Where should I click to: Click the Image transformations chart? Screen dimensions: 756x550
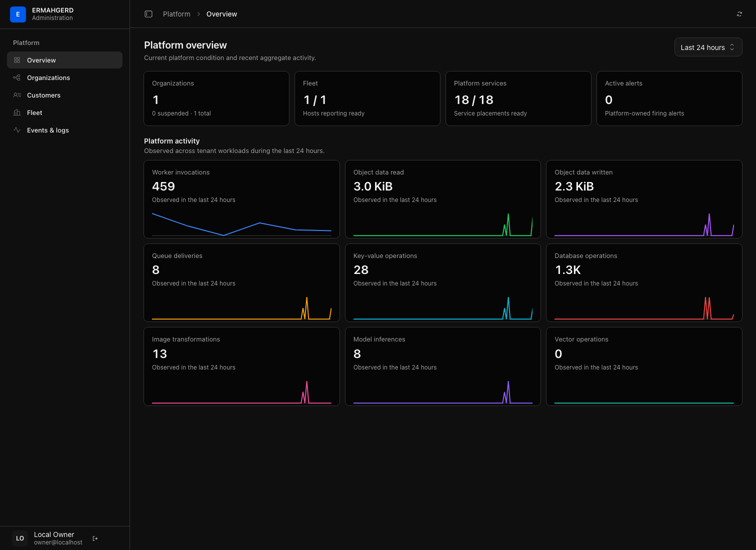(241, 392)
